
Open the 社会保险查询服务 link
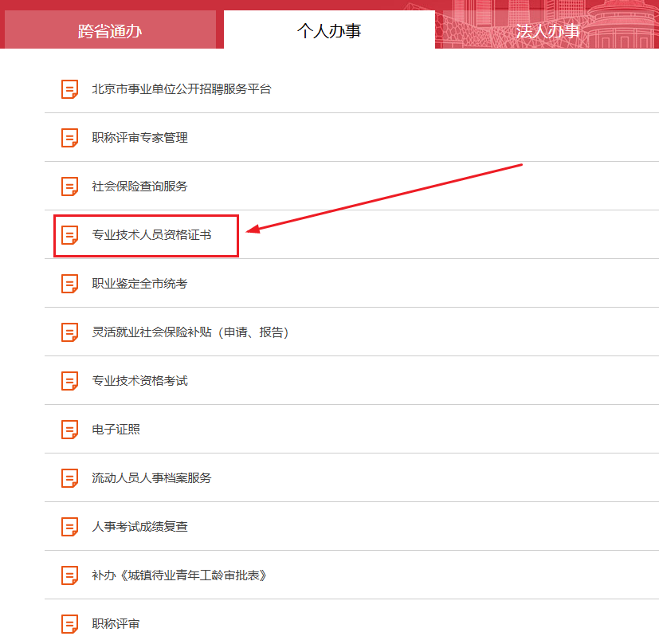point(139,187)
